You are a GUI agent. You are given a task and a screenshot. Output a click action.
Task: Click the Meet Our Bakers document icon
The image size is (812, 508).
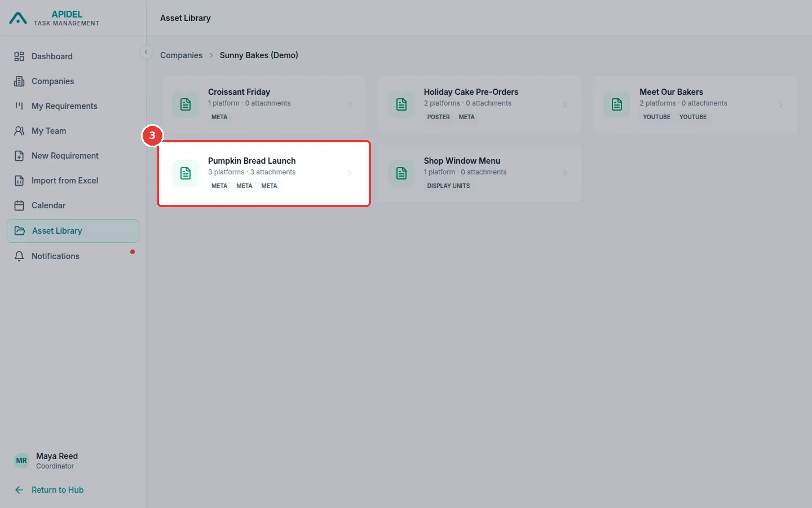coord(617,104)
